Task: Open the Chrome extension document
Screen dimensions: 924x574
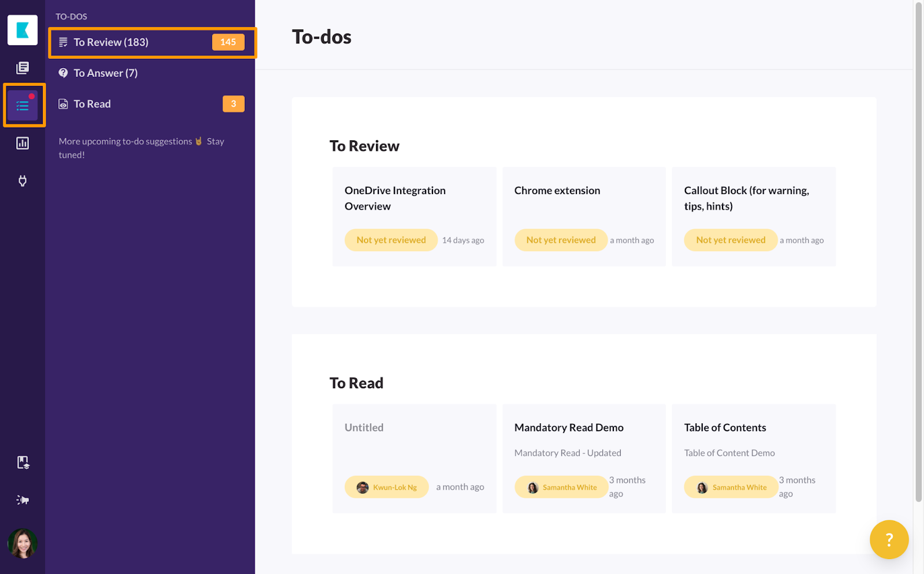Action: tap(557, 190)
